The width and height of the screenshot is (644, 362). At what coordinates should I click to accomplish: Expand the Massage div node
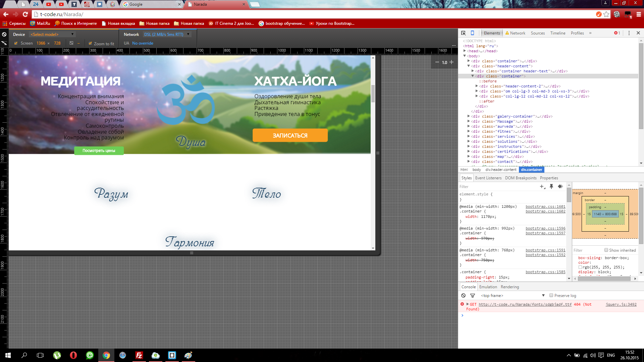469,121
